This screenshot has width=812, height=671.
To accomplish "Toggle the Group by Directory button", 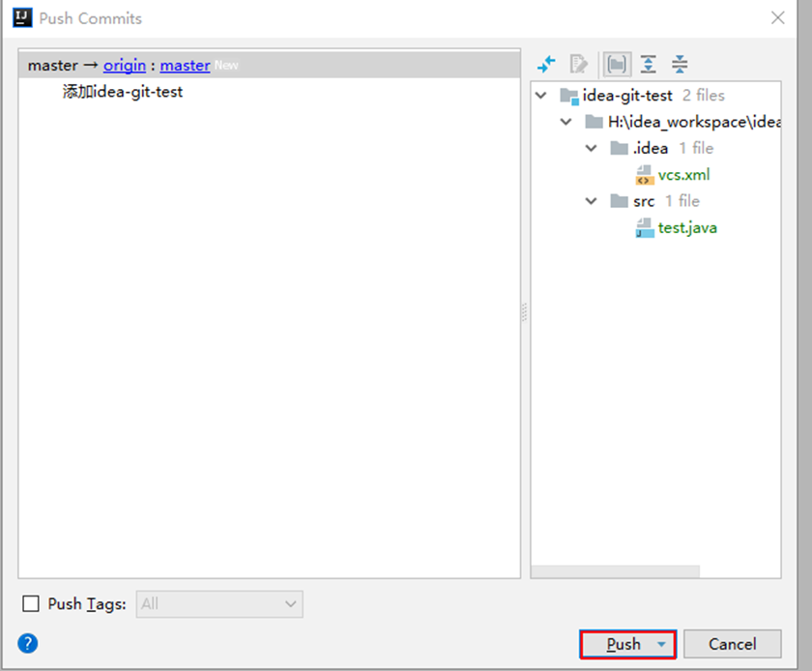I will tap(617, 64).
